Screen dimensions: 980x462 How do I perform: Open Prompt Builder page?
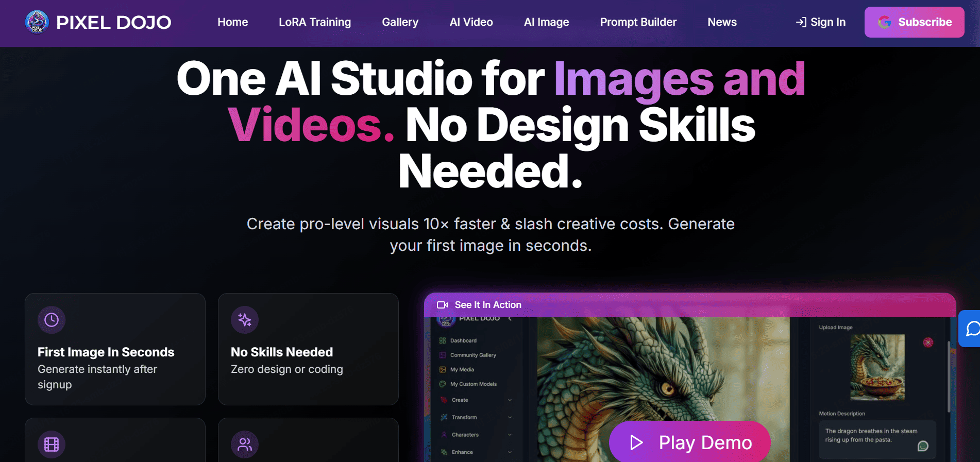pyautogui.click(x=638, y=22)
